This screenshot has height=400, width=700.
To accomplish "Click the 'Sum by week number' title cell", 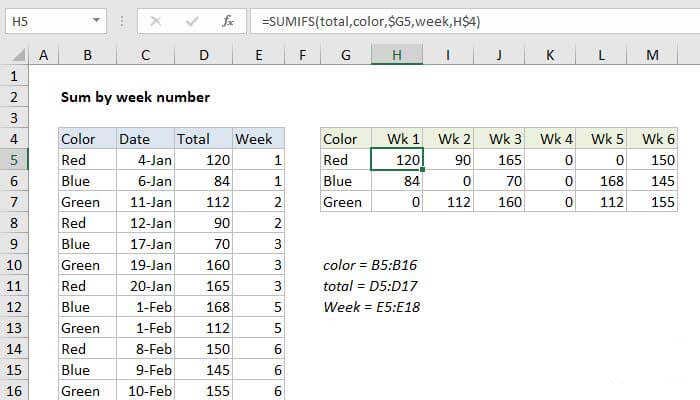I will [135, 97].
